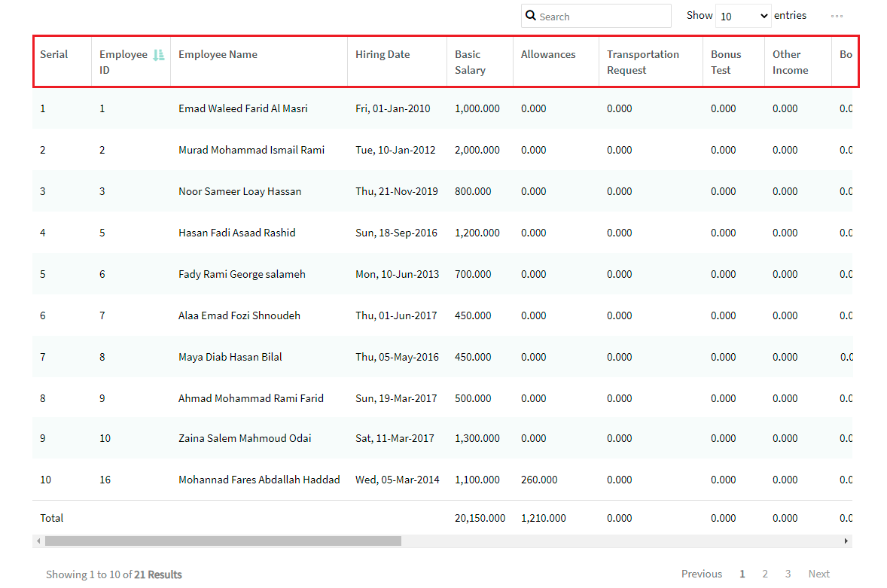The image size is (887, 588).
Task: Click inside the Search field
Action: [x=596, y=16]
